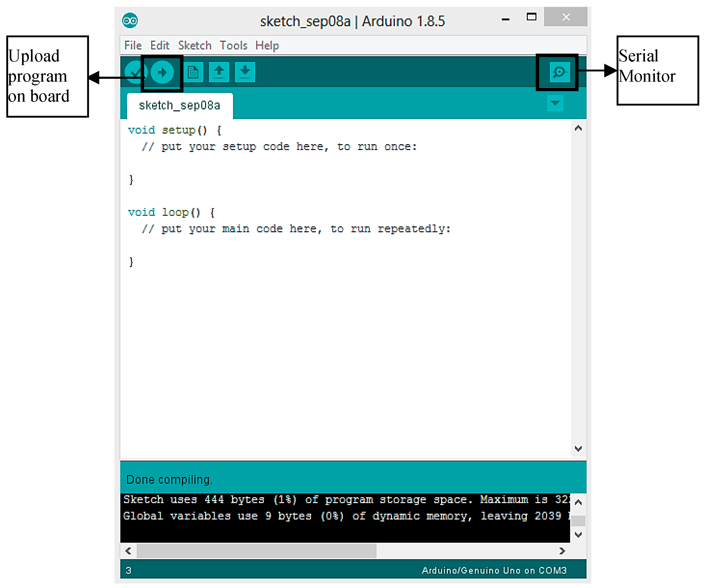Create a new sketch with New icon
The width and height of the screenshot is (704, 588).
[193, 72]
